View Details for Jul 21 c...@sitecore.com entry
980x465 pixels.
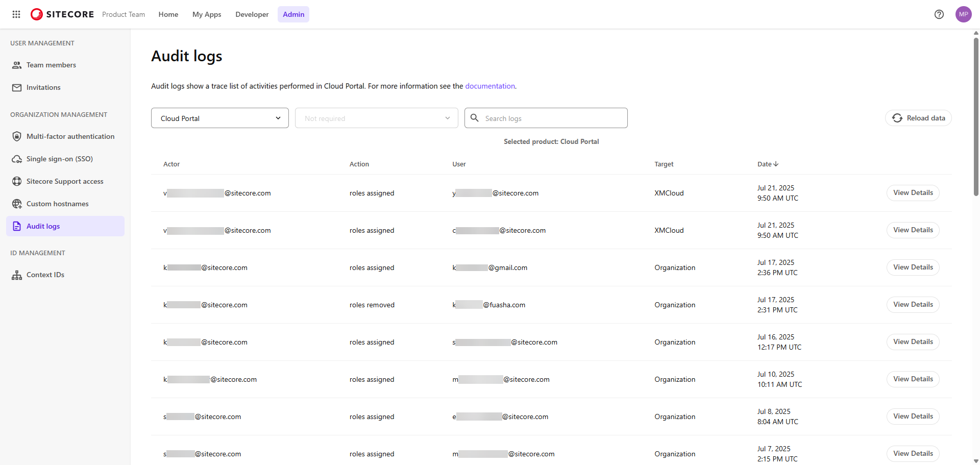pos(913,230)
